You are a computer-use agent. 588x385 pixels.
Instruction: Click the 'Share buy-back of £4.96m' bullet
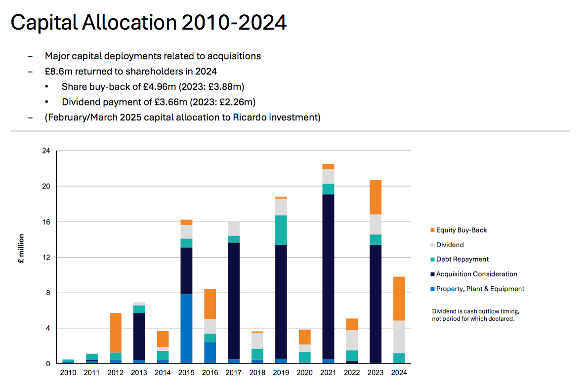153,87
